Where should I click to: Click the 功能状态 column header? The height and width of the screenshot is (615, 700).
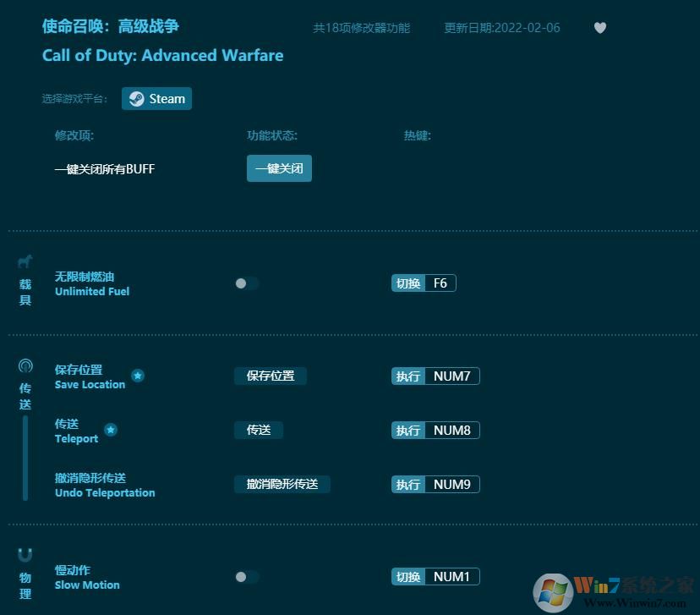pos(272,135)
